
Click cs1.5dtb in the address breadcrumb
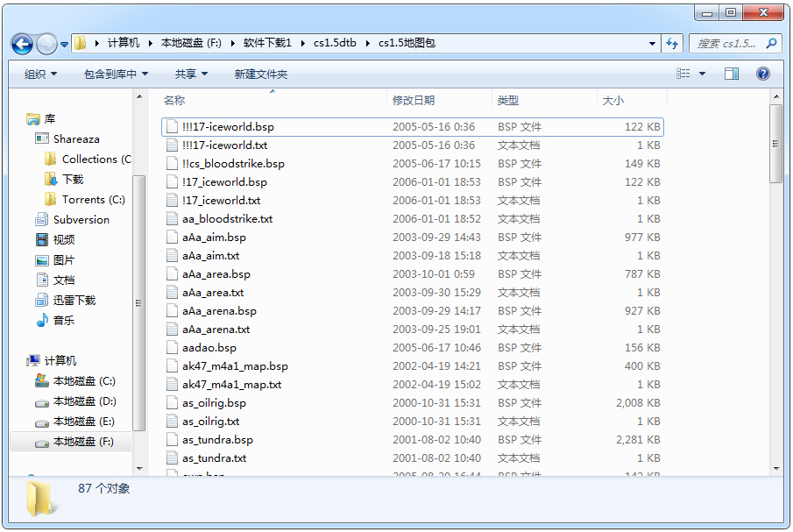[x=335, y=43]
